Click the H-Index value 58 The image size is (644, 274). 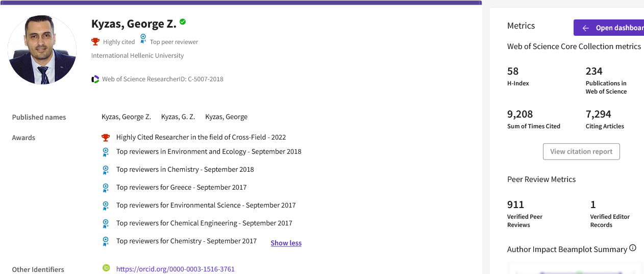pos(513,71)
